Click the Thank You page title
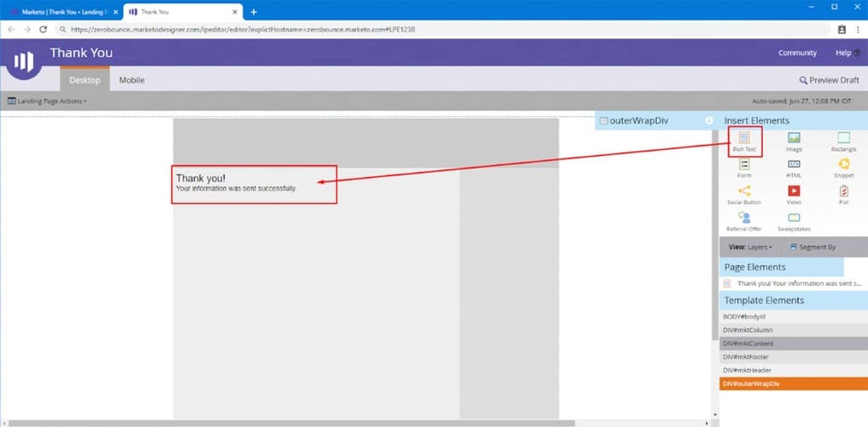The height and width of the screenshot is (427, 868). (x=81, y=53)
